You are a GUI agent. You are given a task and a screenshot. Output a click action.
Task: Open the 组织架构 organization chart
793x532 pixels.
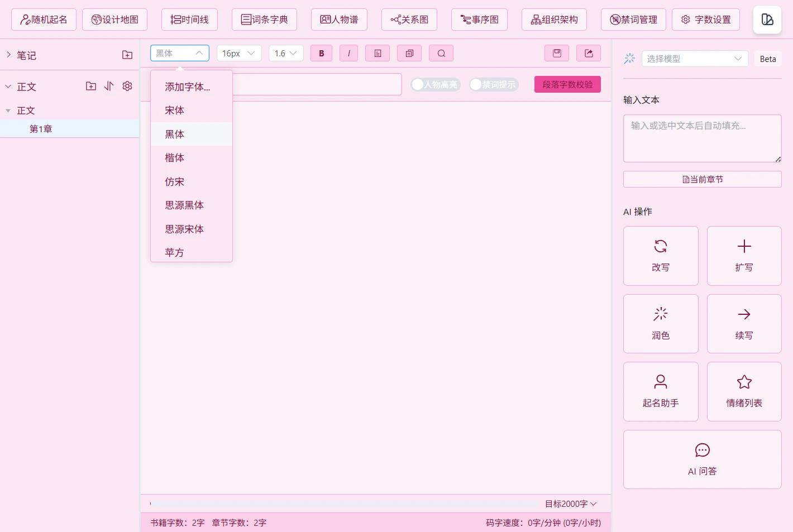(554, 20)
